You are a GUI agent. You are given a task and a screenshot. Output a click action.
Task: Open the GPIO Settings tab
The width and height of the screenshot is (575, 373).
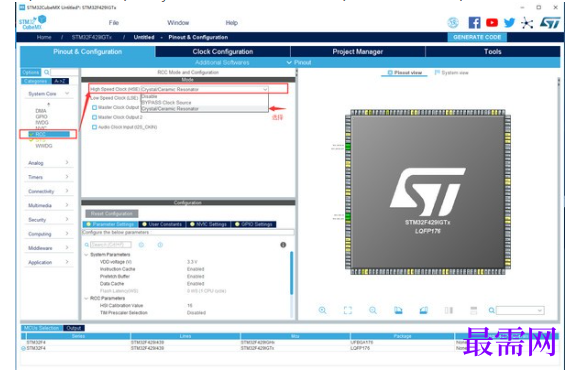(x=254, y=224)
